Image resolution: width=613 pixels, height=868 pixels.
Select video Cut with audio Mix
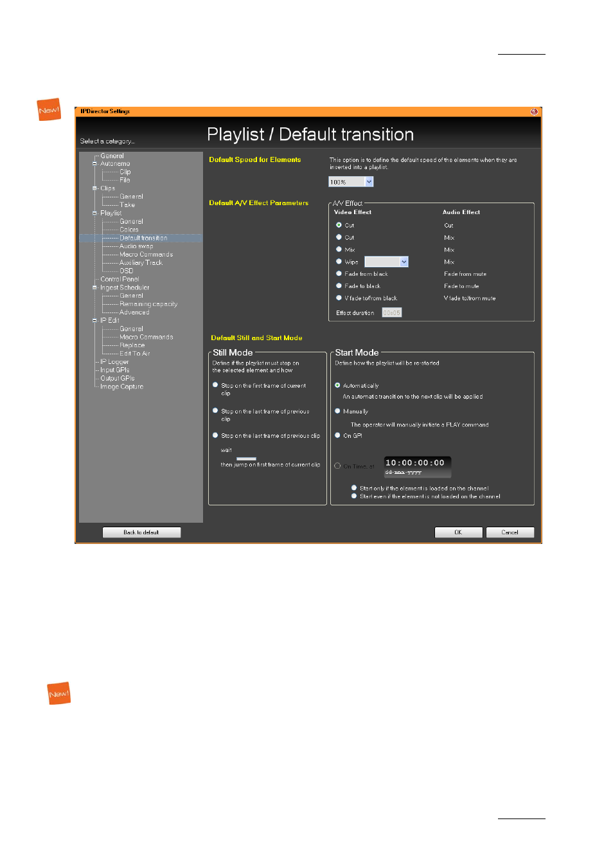pos(339,237)
